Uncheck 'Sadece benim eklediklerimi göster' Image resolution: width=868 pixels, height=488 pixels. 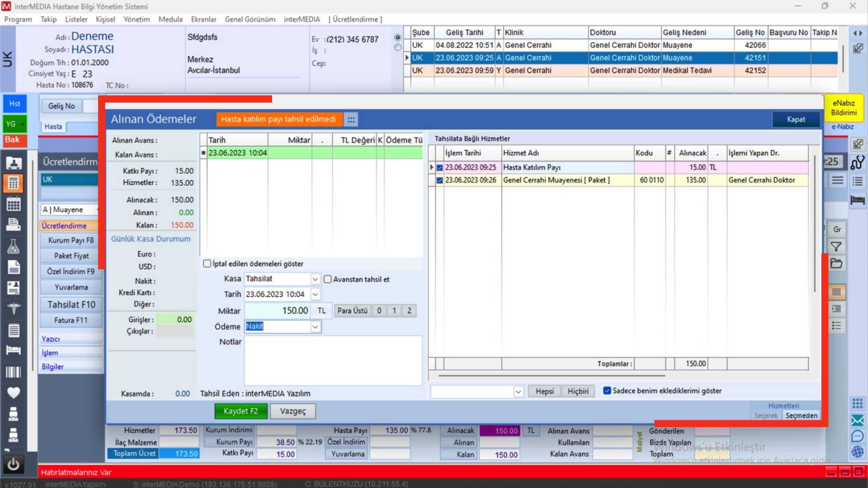607,390
